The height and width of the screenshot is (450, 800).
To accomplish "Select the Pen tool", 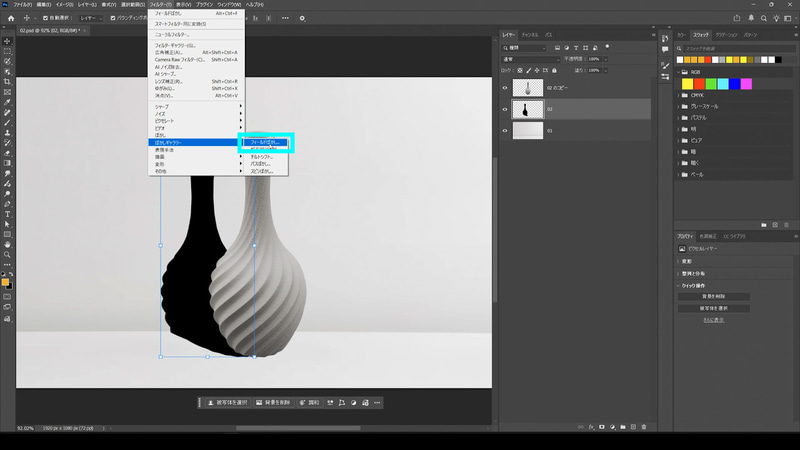I will 7,204.
